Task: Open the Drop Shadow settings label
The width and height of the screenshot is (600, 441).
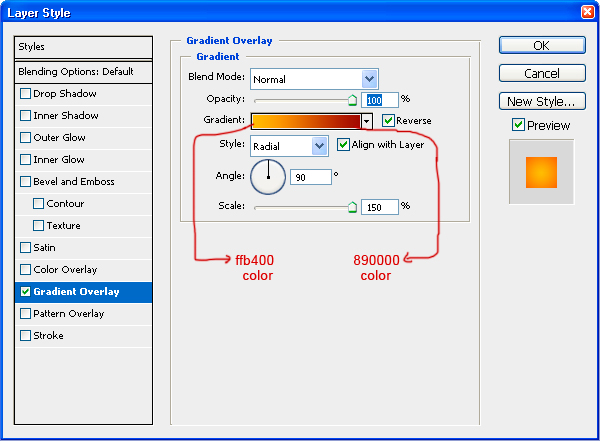Action: tap(65, 94)
